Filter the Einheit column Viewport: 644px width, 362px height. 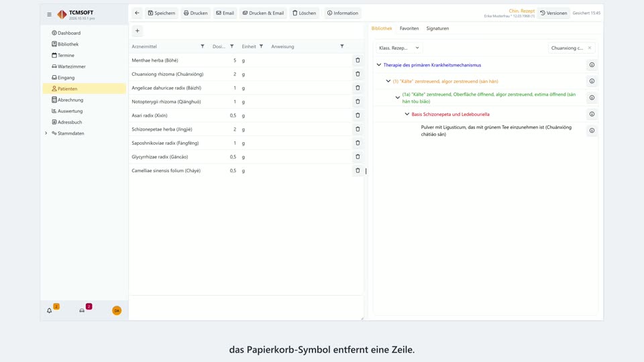(x=261, y=46)
